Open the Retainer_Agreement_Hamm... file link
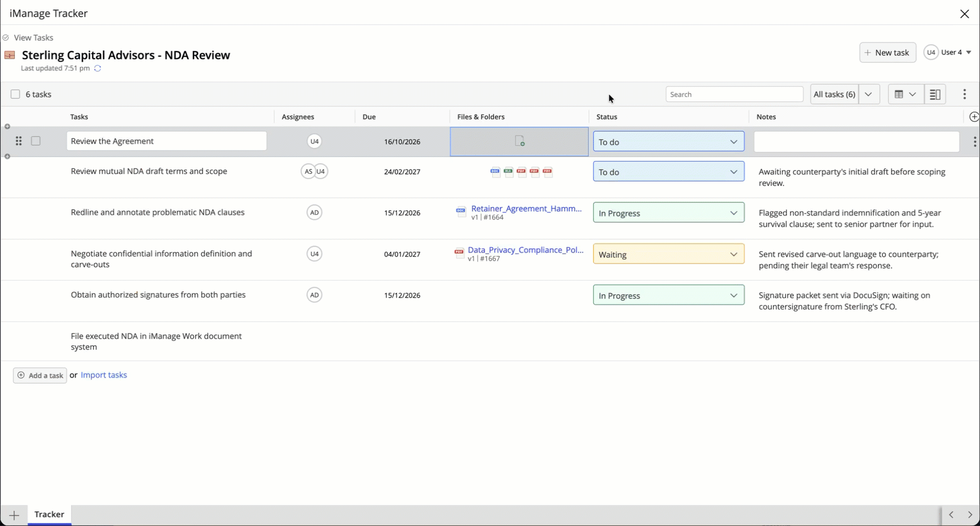Image resolution: width=980 pixels, height=526 pixels. (526, 209)
